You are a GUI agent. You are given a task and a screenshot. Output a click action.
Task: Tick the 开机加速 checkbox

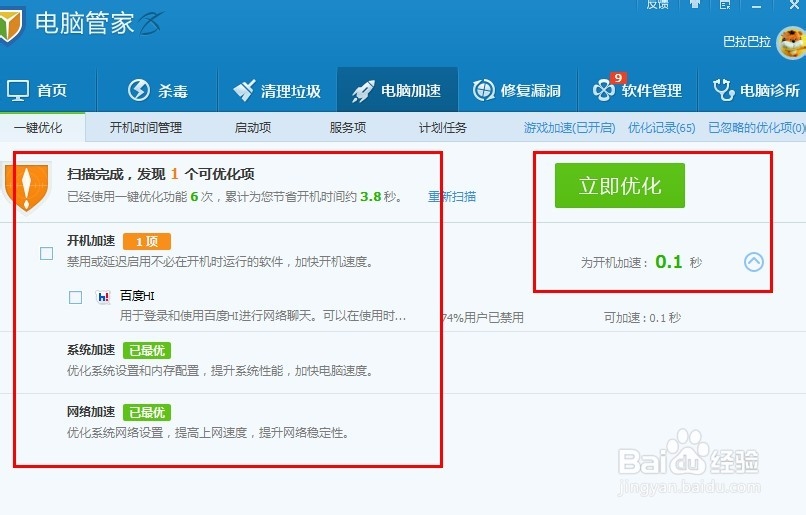[47, 253]
